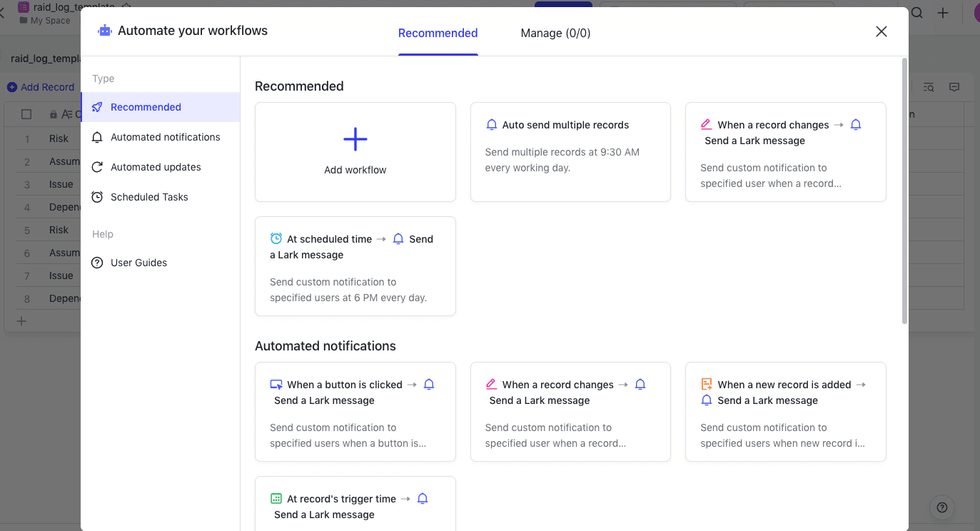Click the Issue cell in row 7
The height and width of the screenshot is (531, 980).
click(x=61, y=275)
